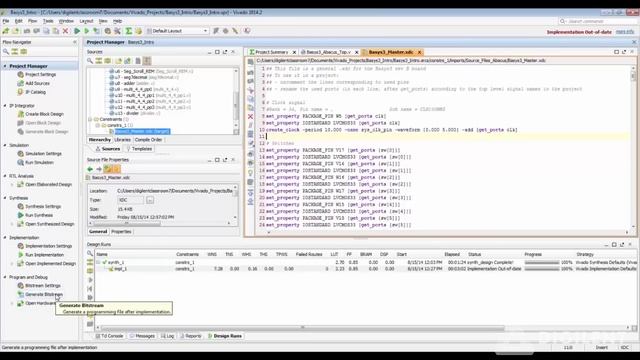Open the Templates tab
This screenshot has width=640, height=360.
point(139,149)
